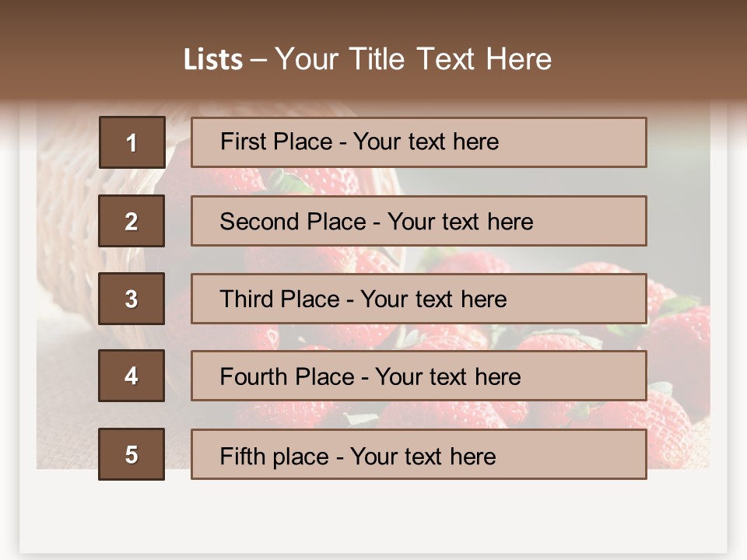Image resolution: width=747 pixels, height=560 pixels.
Task: Select the number 5 box
Action: [132, 454]
